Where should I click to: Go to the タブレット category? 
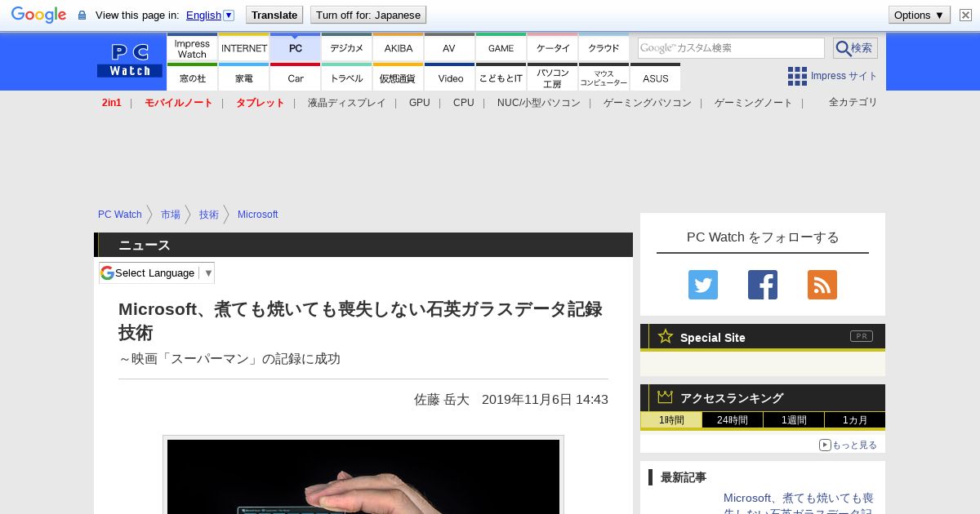pyautogui.click(x=261, y=103)
